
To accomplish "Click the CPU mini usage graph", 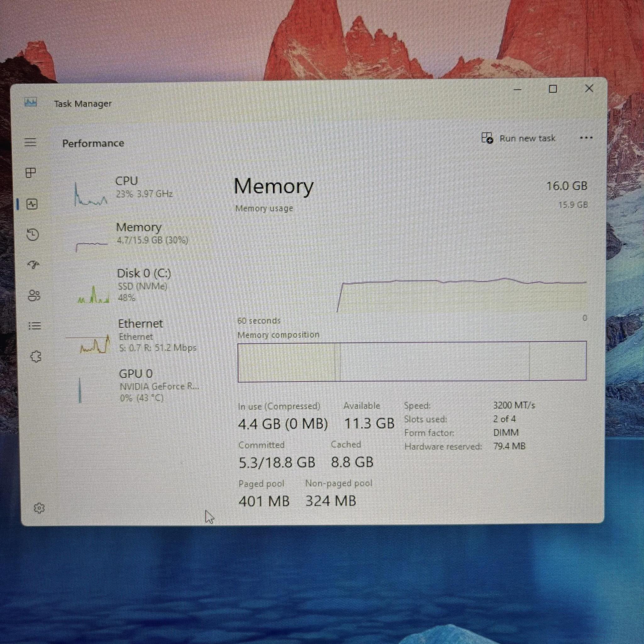I will pos(91,194).
